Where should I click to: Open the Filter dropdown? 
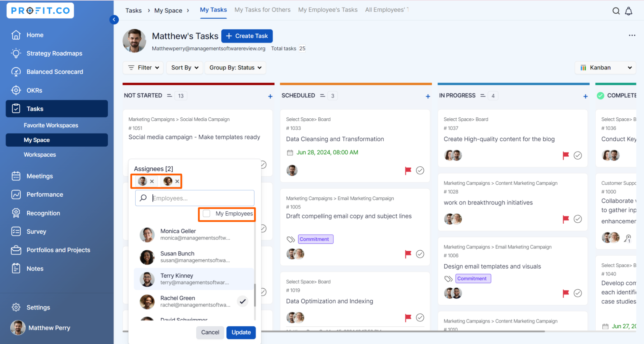[x=143, y=68]
